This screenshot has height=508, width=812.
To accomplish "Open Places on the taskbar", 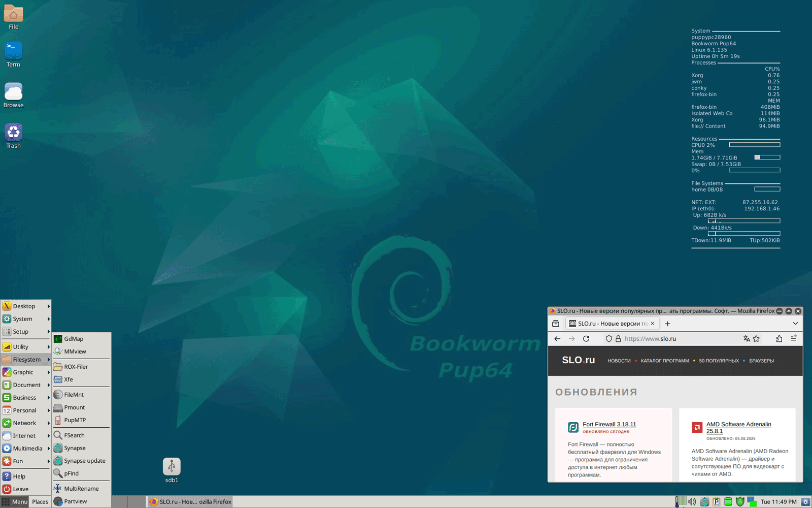I will click(40, 502).
